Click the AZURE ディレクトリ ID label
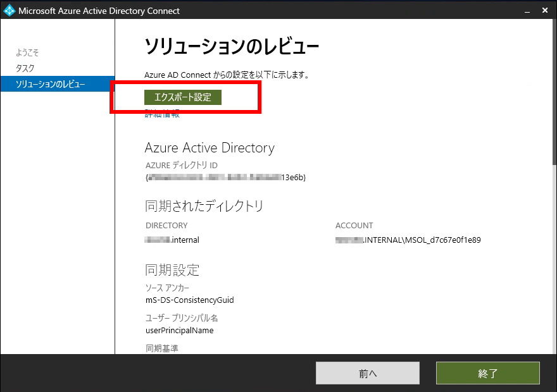Image resolution: width=557 pixels, height=392 pixels. pyautogui.click(x=182, y=165)
